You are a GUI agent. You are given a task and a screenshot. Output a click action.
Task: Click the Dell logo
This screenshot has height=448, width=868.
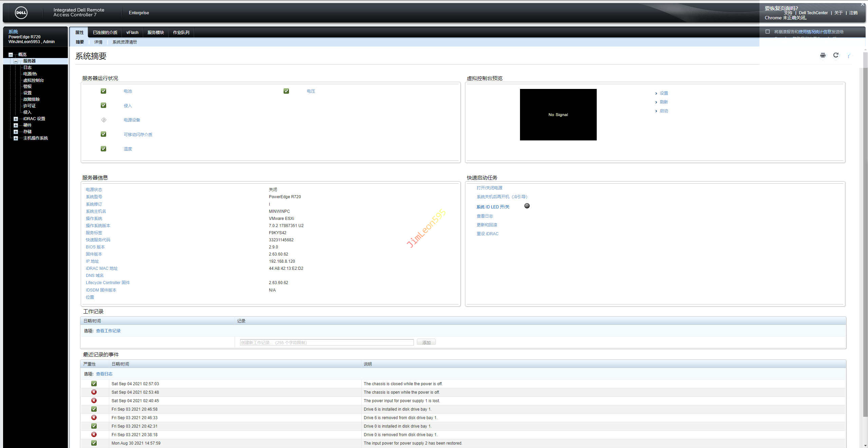coord(21,13)
